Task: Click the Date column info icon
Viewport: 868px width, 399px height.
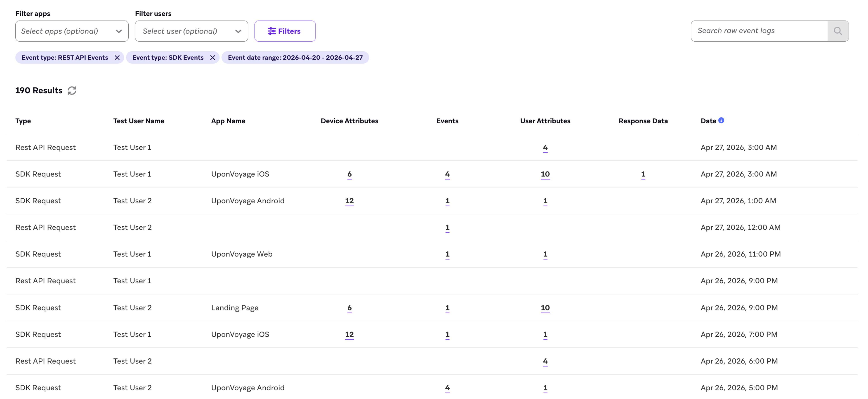Action: (x=721, y=120)
